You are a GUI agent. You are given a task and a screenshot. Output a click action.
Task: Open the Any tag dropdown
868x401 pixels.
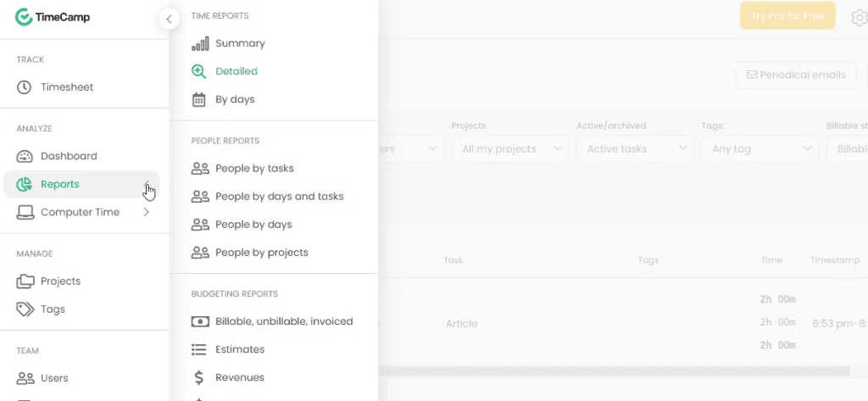coord(759,149)
